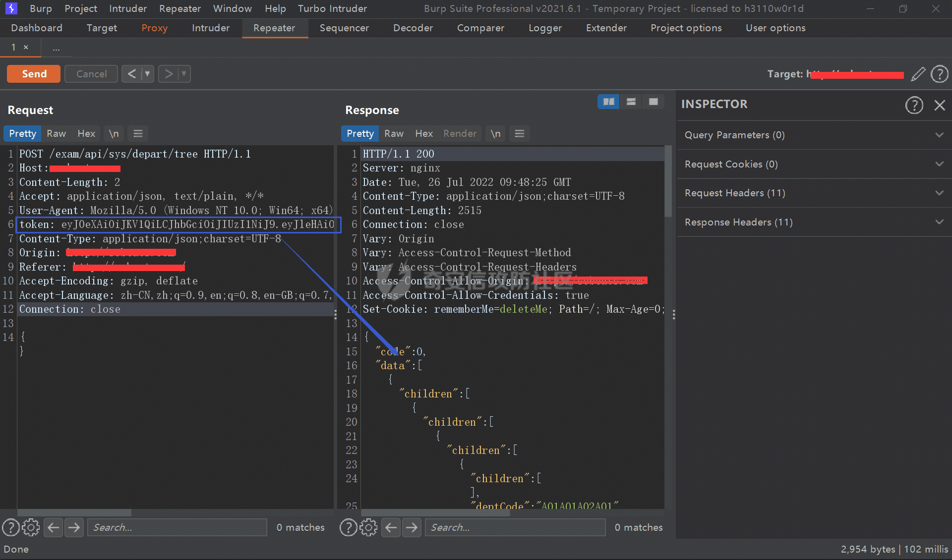Open Request search settings gear

click(31, 527)
